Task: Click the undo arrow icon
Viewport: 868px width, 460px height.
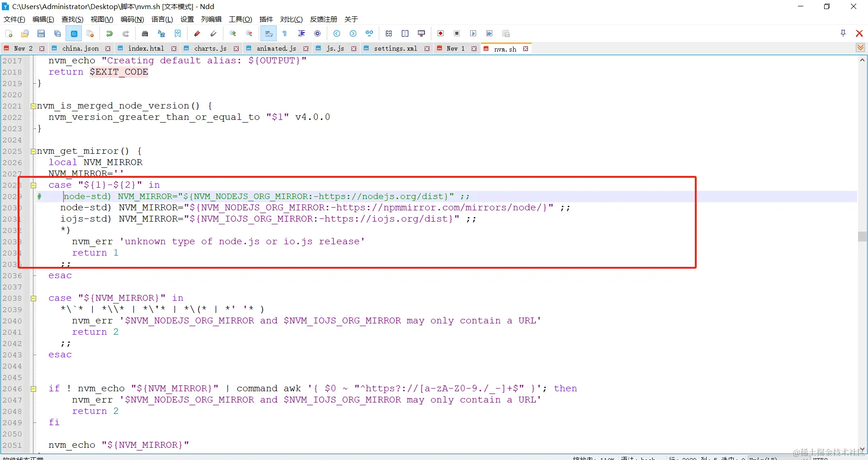Action: tap(109, 33)
